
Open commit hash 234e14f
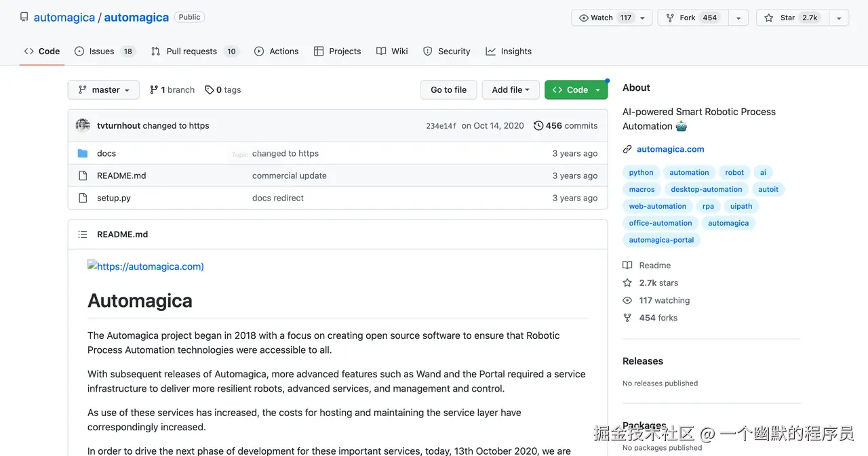click(441, 126)
